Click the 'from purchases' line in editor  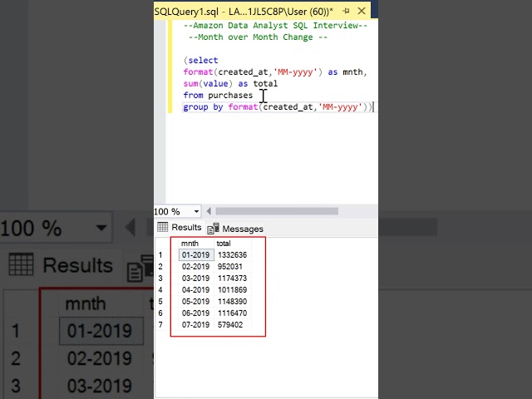[218, 96]
